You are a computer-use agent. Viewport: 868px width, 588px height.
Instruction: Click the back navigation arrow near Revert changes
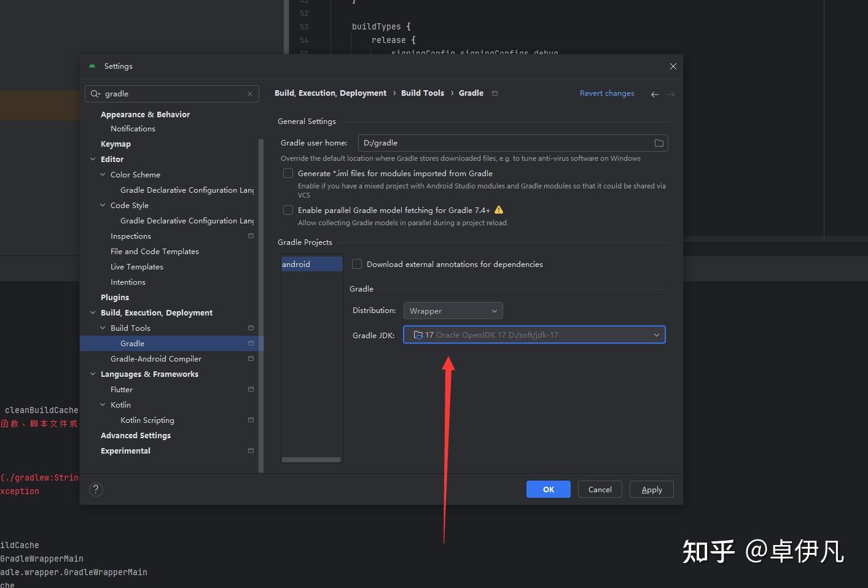(x=654, y=94)
